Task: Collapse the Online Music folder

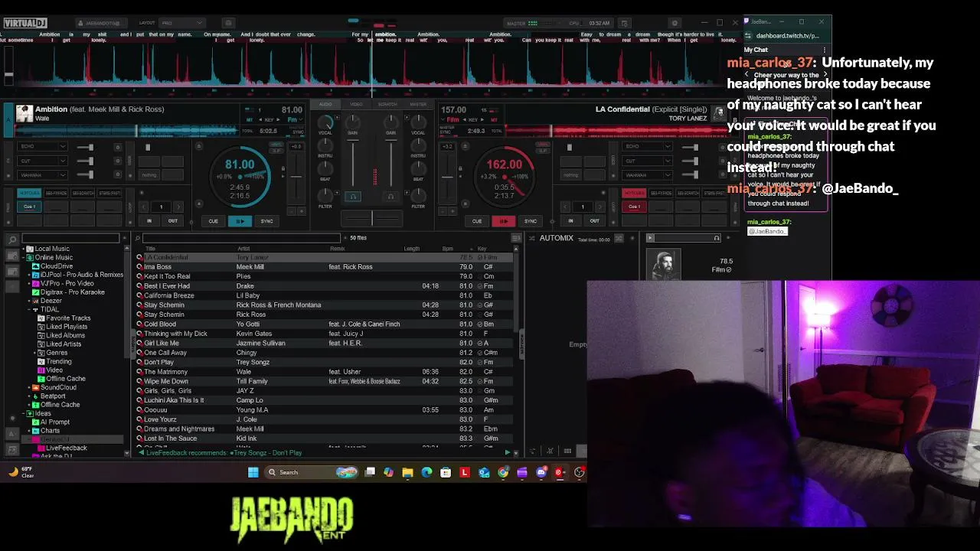Action: (23, 257)
